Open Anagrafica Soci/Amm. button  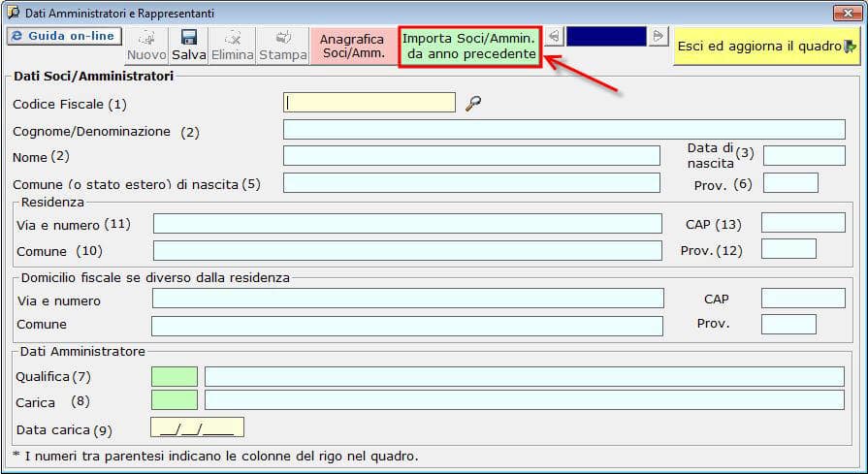coord(352,46)
